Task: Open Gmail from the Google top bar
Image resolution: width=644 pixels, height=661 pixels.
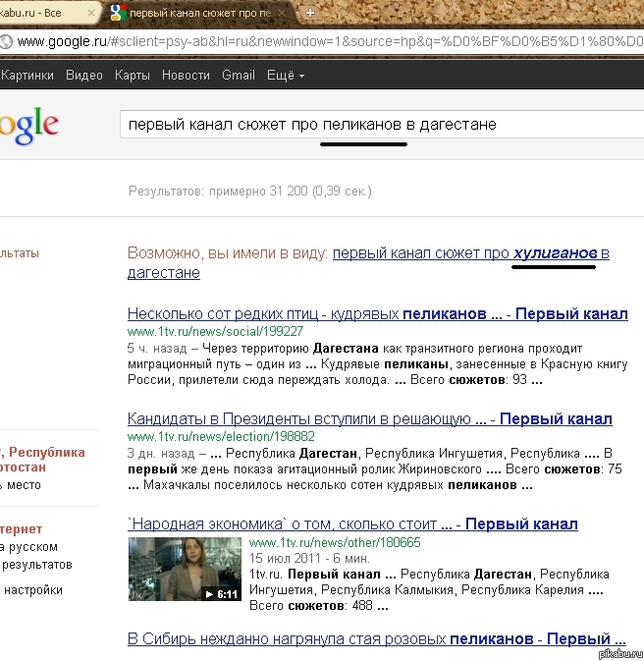Action: pyautogui.click(x=239, y=75)
